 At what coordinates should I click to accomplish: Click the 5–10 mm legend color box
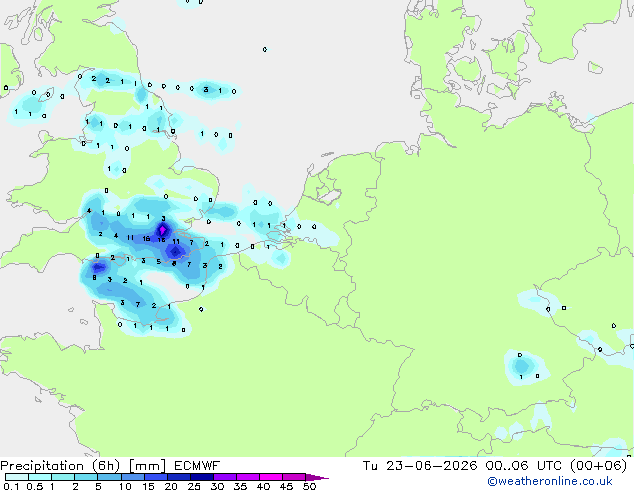click(109, 477)
